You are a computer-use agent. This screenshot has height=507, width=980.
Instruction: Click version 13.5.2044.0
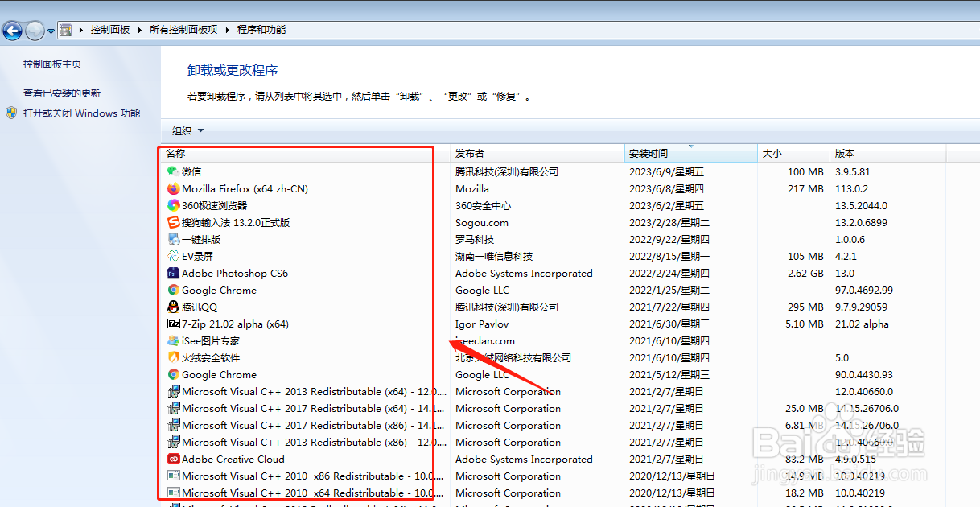tap(862, 205)
